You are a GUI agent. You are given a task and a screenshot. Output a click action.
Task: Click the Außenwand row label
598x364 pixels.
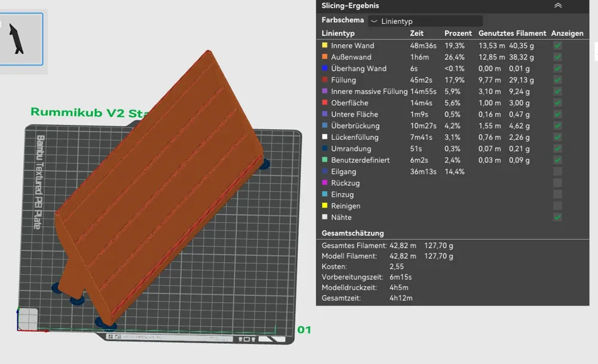[x=351, y=57]
